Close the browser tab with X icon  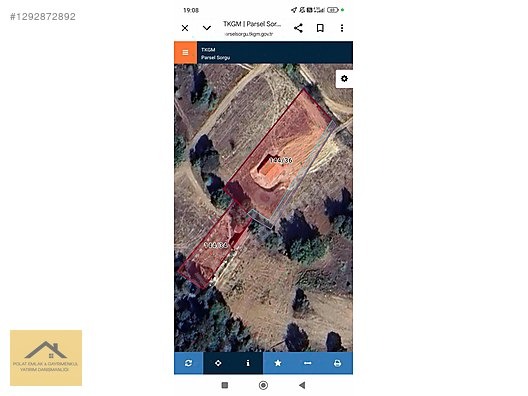pos(185,28)
